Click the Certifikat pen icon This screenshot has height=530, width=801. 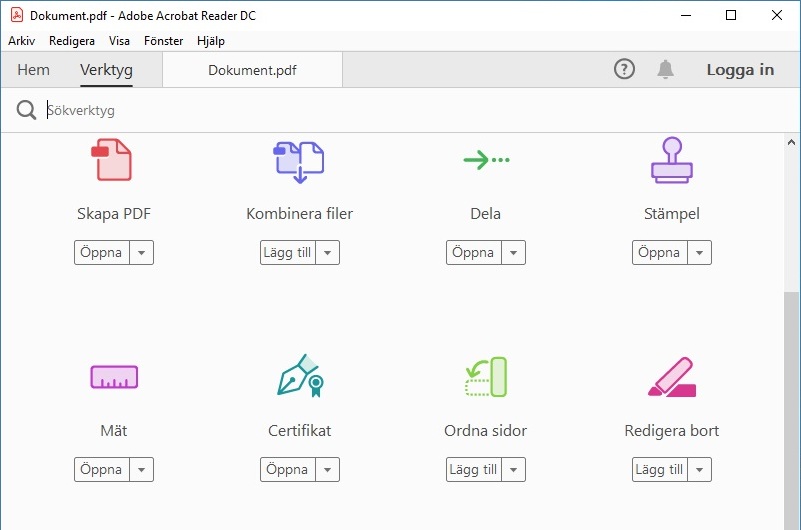coord(300,376)
